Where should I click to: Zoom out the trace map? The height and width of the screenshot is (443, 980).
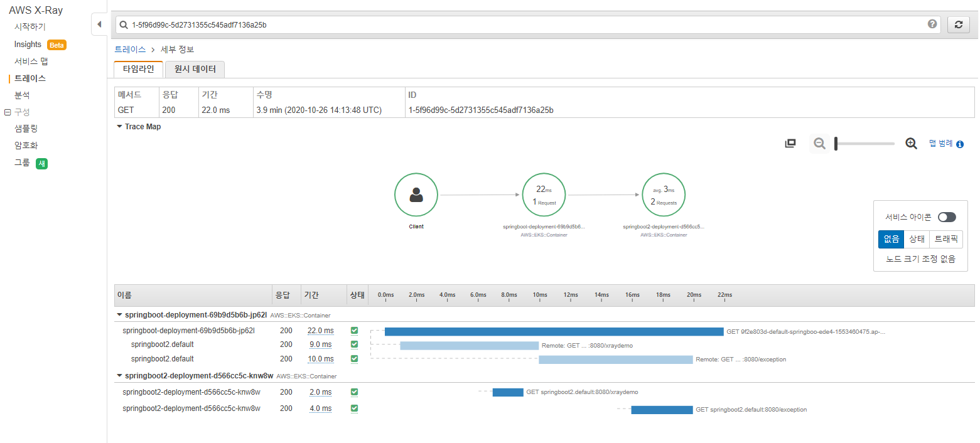[819, 143]
